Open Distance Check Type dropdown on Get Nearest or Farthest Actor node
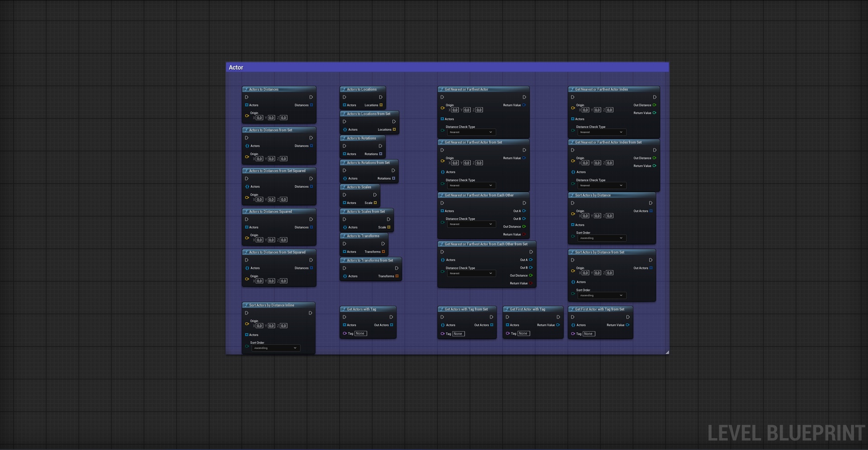 pos(472,132)
